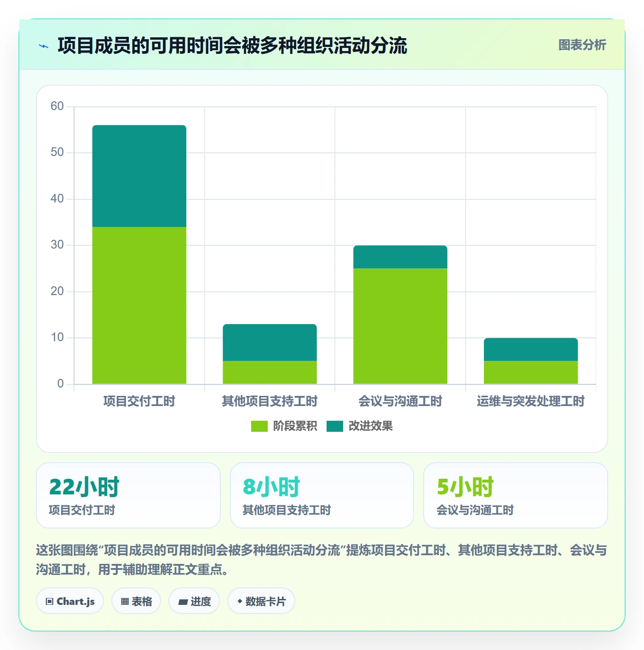The image size is (644, 650).
Task: Click the teal segment of 项目交付工时 bar
Action: (139, 176)
